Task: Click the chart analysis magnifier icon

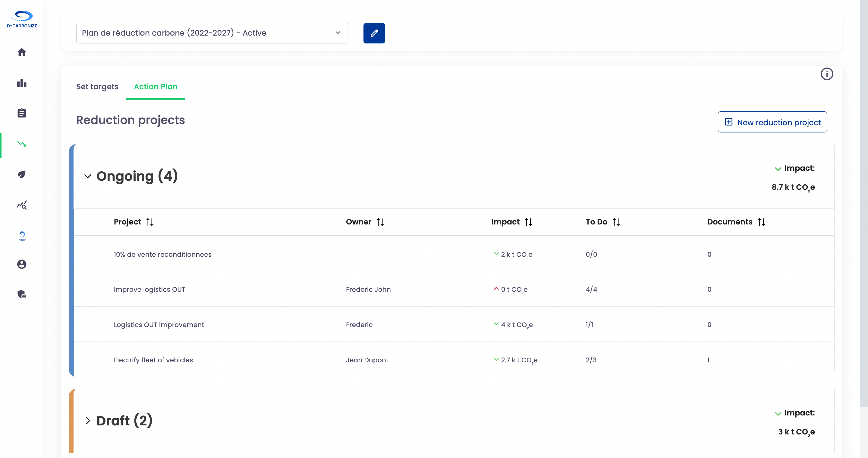Action: tap(22, 205)
